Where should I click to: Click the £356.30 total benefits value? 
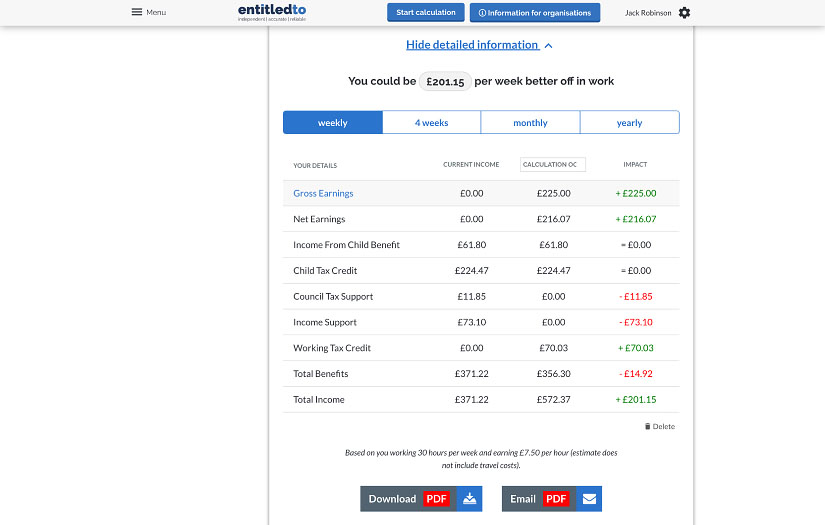click(x=554, y=374)
